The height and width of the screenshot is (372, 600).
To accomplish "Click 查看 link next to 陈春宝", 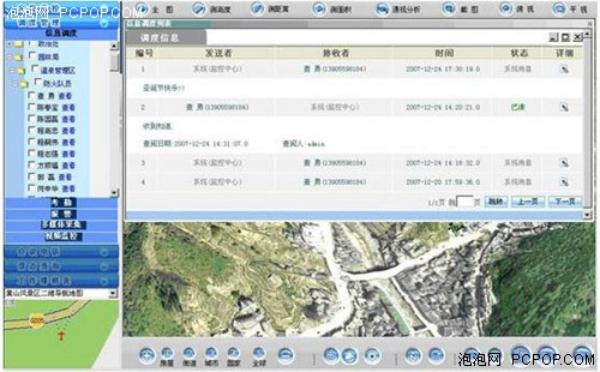I will click(69, 108).
